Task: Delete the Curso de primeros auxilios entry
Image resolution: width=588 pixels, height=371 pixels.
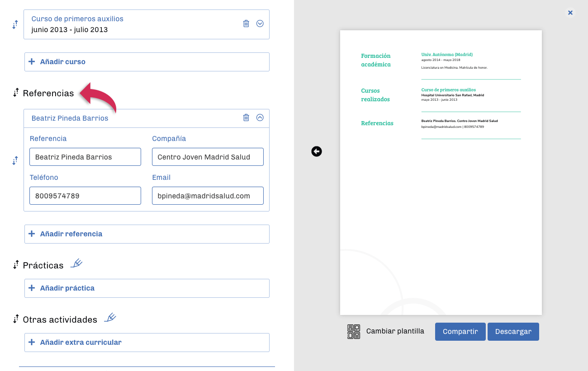Action: [246, 23]
